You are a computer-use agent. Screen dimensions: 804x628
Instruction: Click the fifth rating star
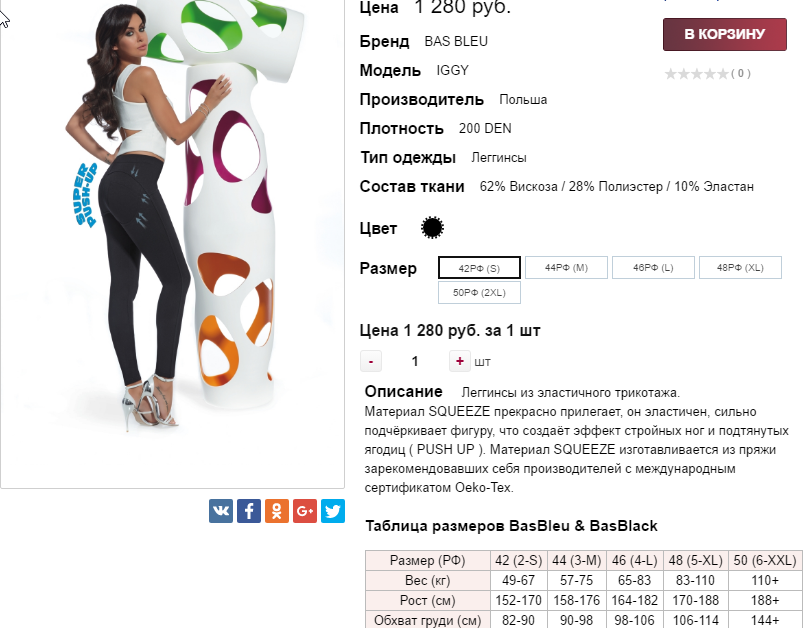722,74
